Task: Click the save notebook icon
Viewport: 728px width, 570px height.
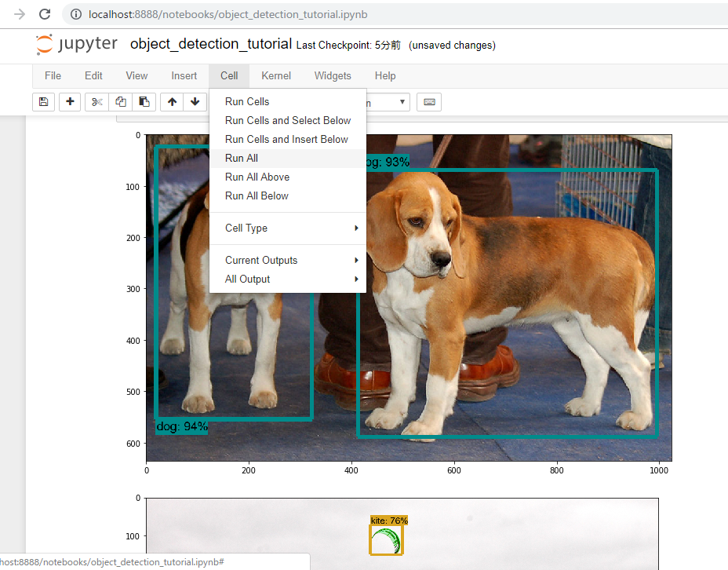Action: point(43,101)
